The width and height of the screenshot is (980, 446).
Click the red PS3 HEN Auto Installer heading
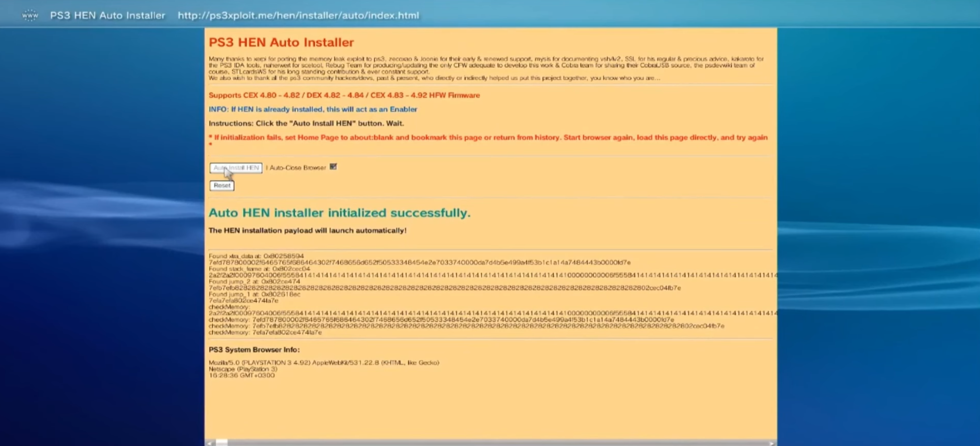point(281,42)
